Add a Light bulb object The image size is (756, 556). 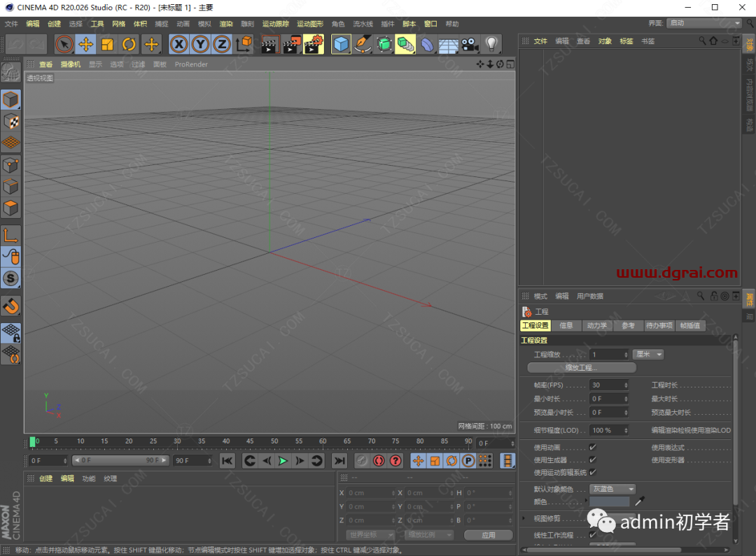pos(491,44)
